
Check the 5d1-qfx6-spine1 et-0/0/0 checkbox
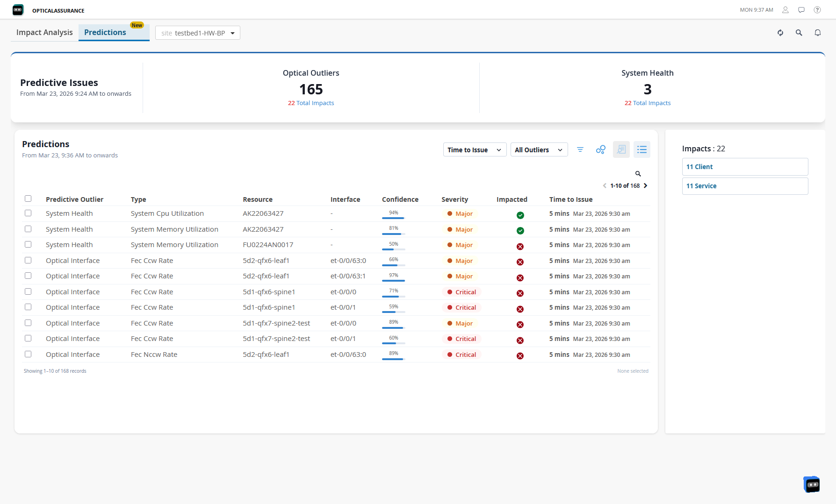tap(28, 291)
